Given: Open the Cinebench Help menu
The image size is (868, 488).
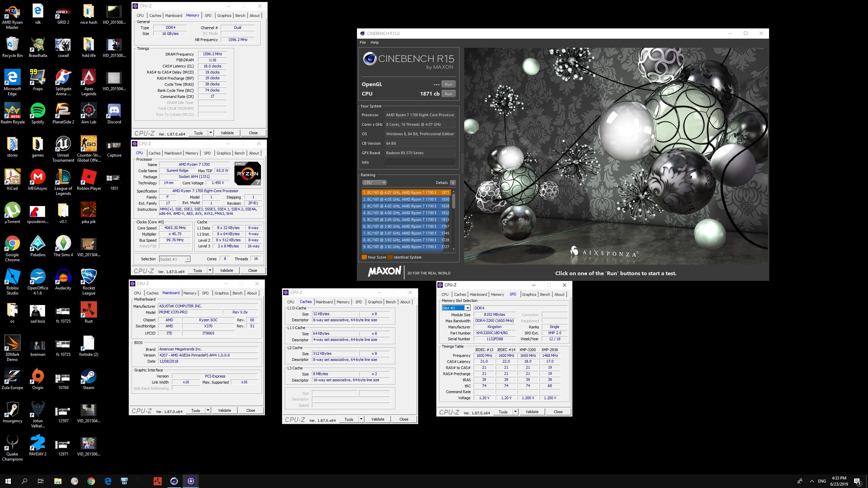Looking at the screenshot, I should click(374, 42).
